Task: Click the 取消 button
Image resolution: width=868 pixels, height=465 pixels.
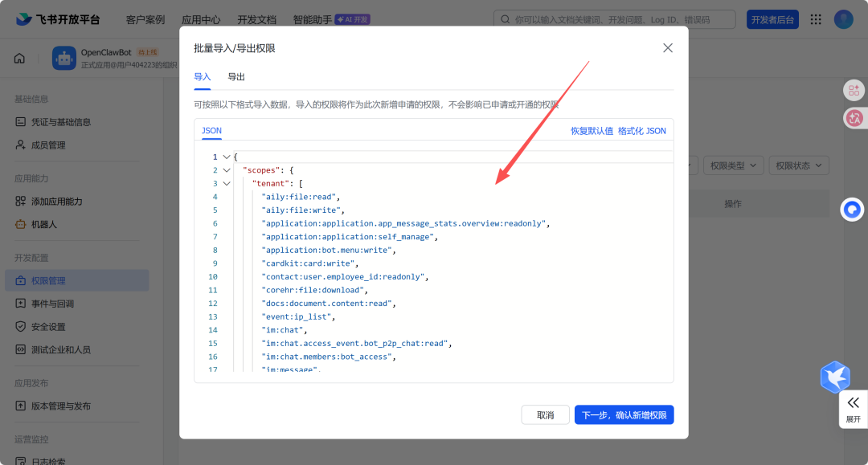Action: 545,415
